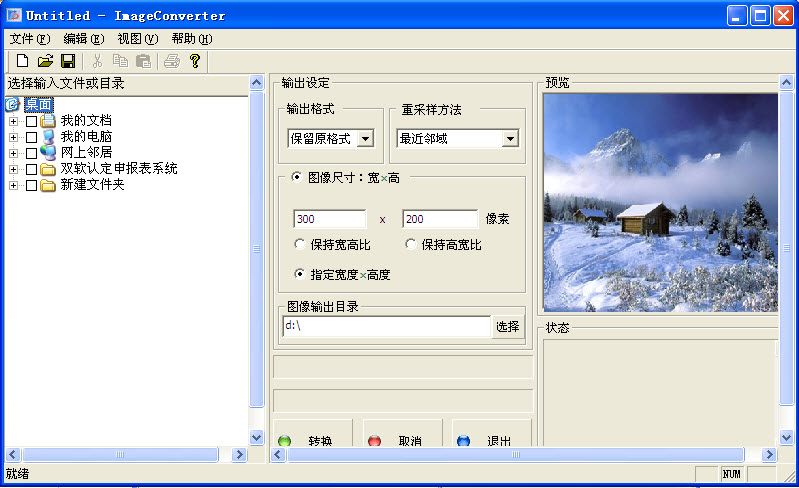Expand the 我的电脑 tree node
Image resolution: width=799 pixels, height=488 pixels.
coord(14,138)
